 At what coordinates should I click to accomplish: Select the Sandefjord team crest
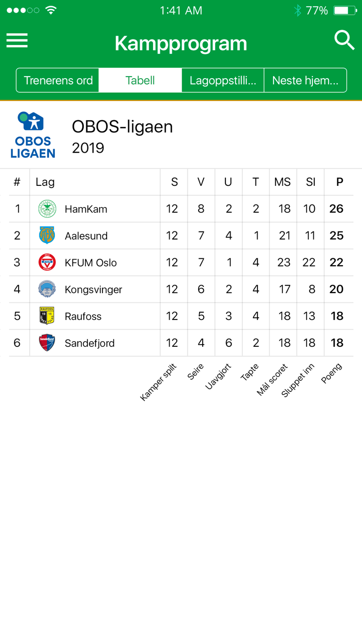(47, 343)
